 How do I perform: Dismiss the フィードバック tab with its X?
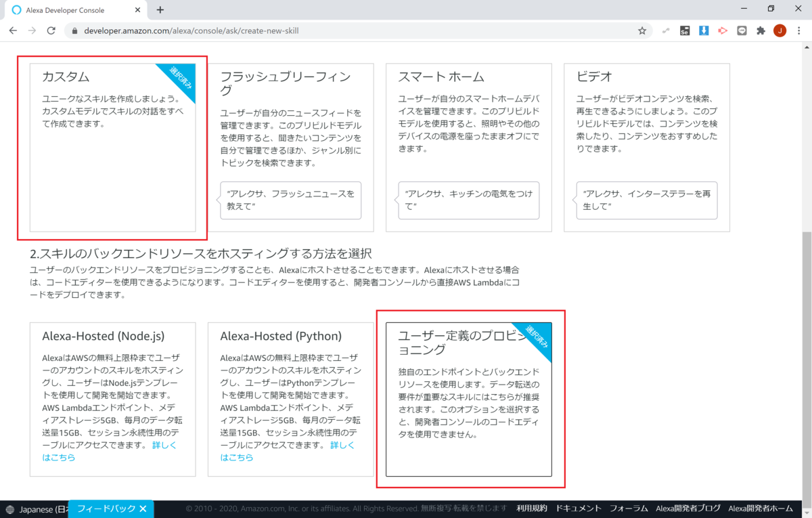[142, 509]
